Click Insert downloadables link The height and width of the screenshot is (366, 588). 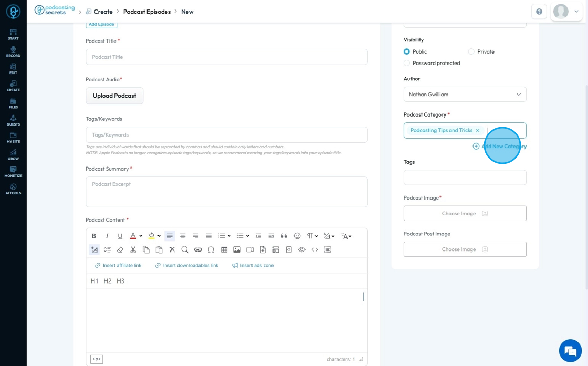pos(186,266)
